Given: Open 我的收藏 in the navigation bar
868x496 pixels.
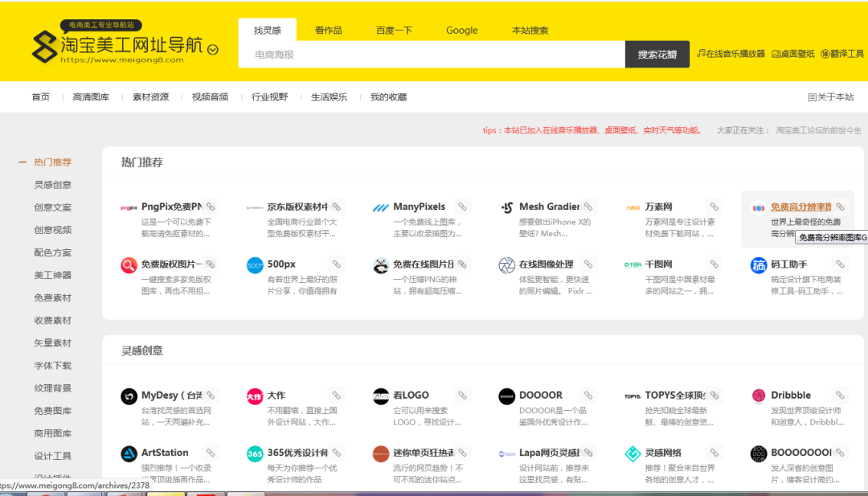Looking at the screenshot, I should (389, 97).
